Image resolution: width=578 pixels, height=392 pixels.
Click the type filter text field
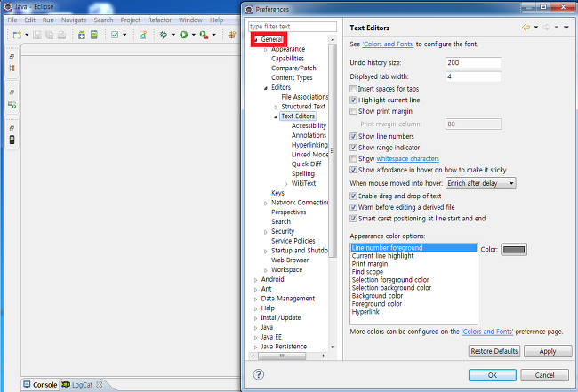coord(293,27)
